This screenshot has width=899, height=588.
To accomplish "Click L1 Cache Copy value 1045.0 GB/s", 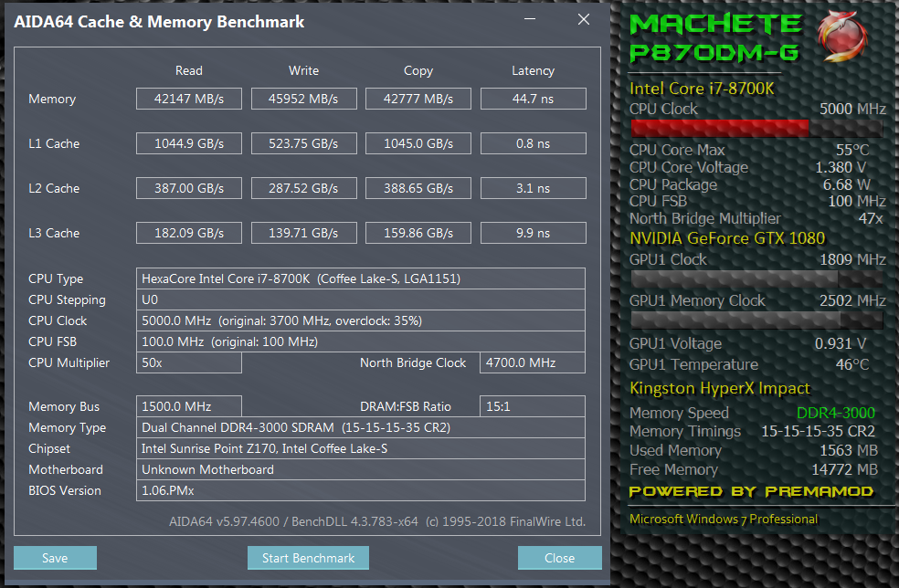I will [418, 143].
